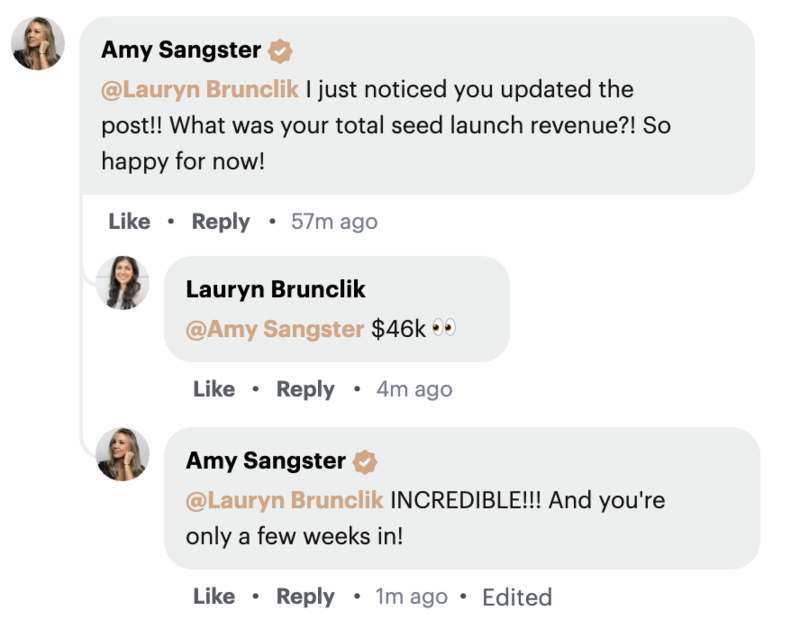Reply to Amy's 'only a few weeks in' comment

click(x=306, y=597)
